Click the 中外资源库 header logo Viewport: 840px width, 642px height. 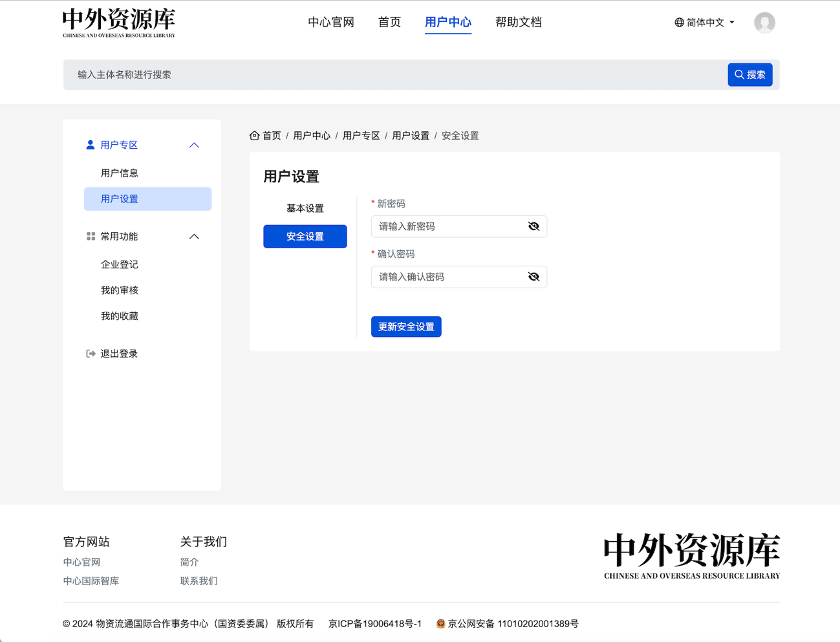pos(119,23)
